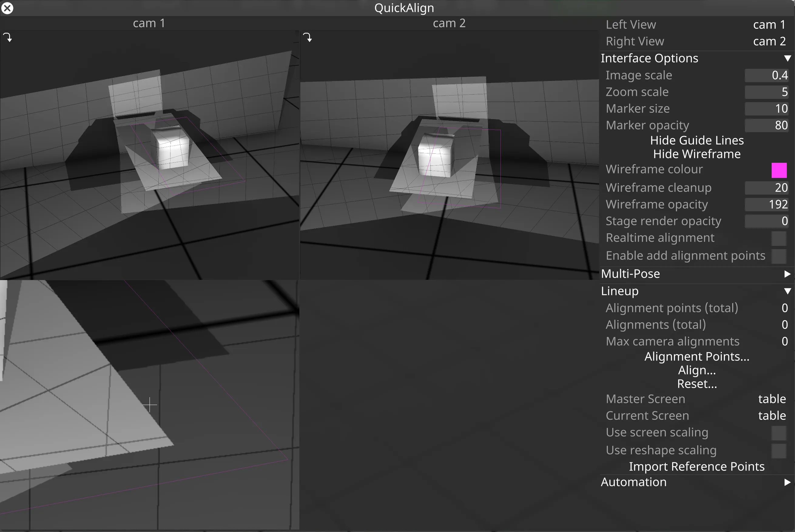The height and width of the screenshot is (532, 795).
Task: Open Alignment Points... dialog
Action: (696, 356)
